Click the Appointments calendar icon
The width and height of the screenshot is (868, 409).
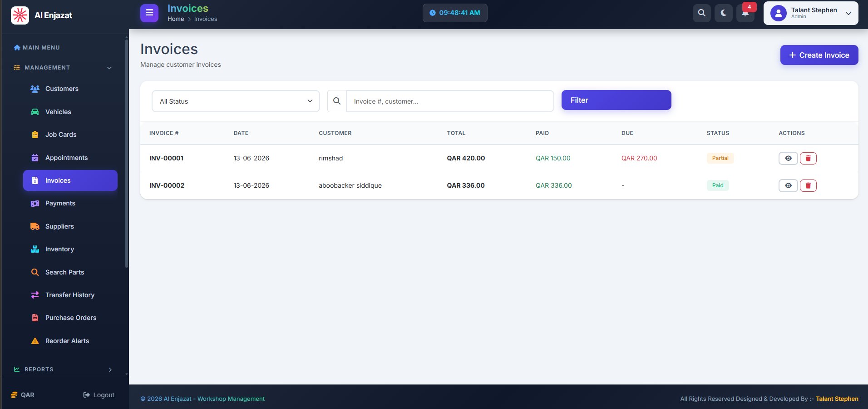[x=35, y=158]
